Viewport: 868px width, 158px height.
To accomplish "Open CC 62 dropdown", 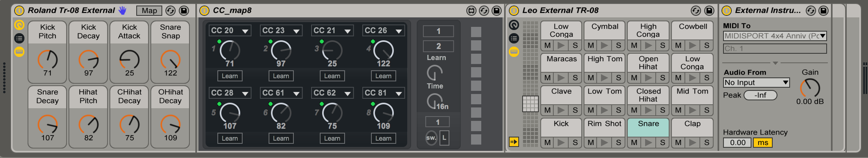I will 332,93.
